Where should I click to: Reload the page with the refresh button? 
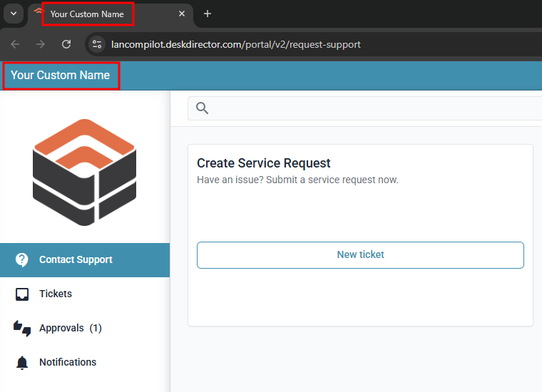(x=66, y=44)
